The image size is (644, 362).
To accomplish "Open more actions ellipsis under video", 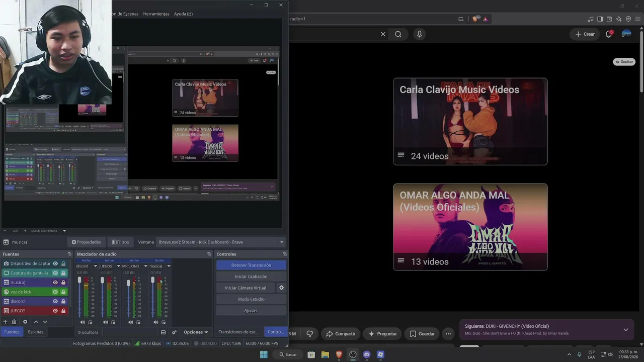I will coord(448,333).
